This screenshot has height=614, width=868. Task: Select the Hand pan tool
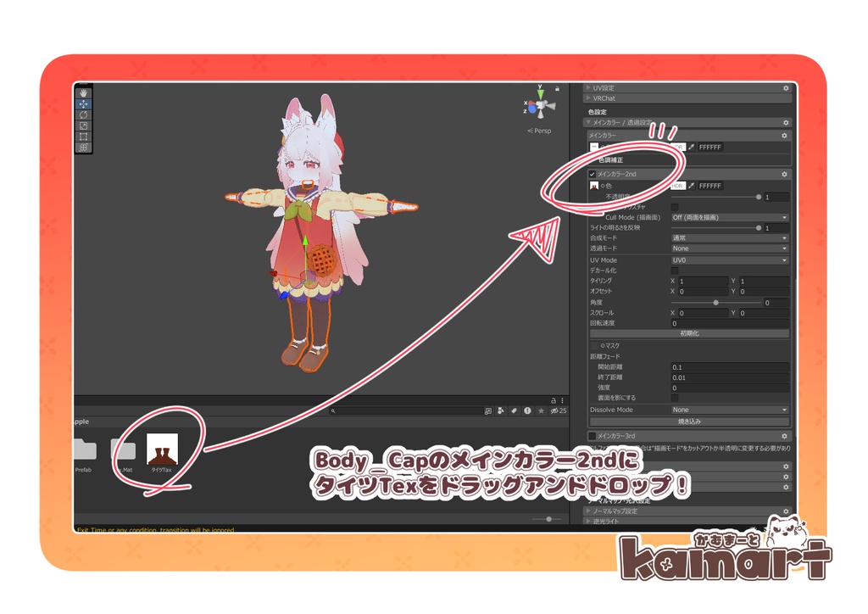(x=84, y=92)
